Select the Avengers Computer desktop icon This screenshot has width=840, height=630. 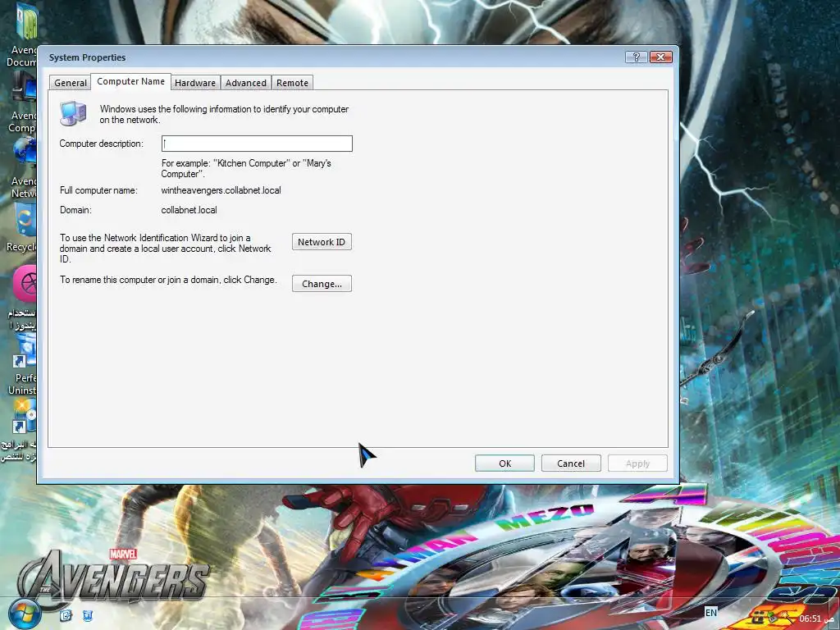(22, 103)
